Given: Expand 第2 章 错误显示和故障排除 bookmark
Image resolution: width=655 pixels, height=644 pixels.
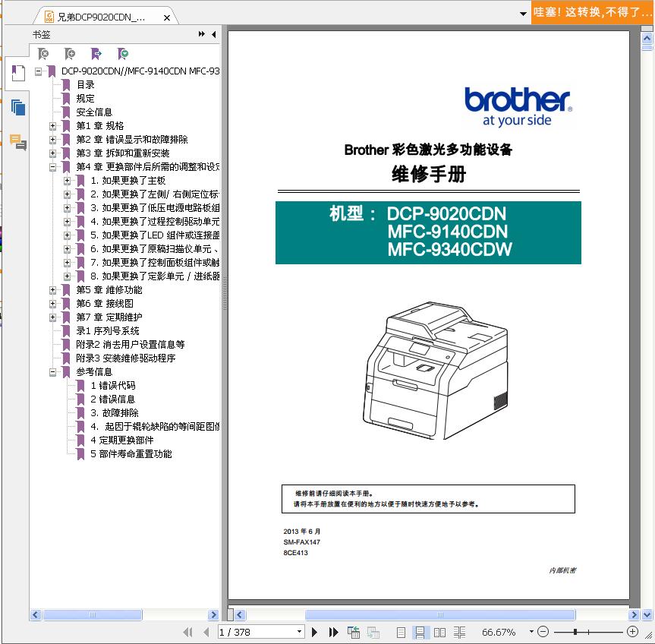Looking at the screenshot, I should click(x=52, y=140).
